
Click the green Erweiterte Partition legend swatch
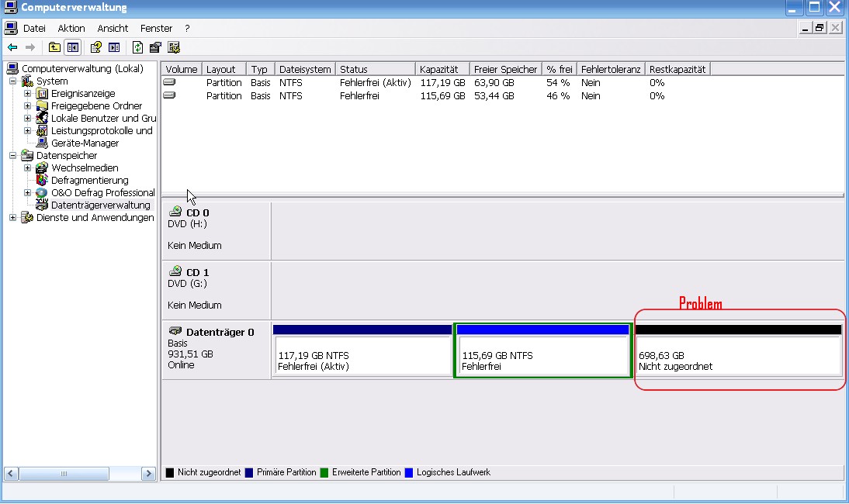click(324, 473)
